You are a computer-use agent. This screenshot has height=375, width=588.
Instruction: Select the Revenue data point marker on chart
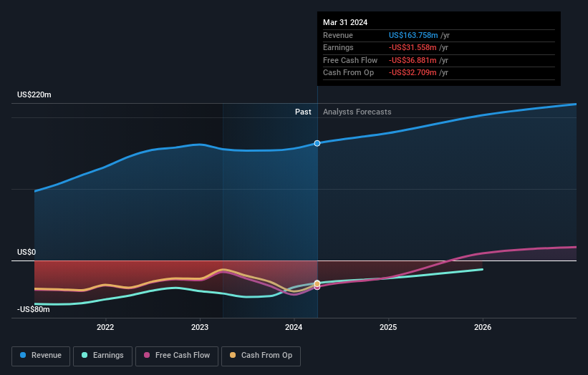click(x=317, y=143)
